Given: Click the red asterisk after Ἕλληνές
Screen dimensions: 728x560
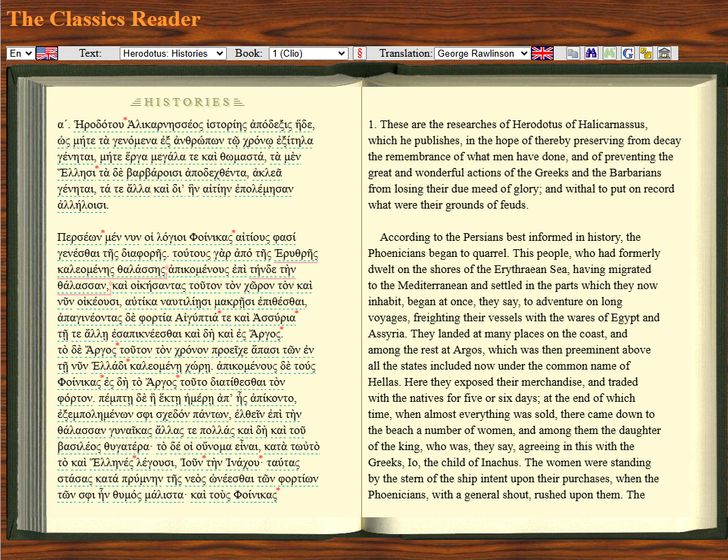Looking at the screenshot, I should pos(134,457).
